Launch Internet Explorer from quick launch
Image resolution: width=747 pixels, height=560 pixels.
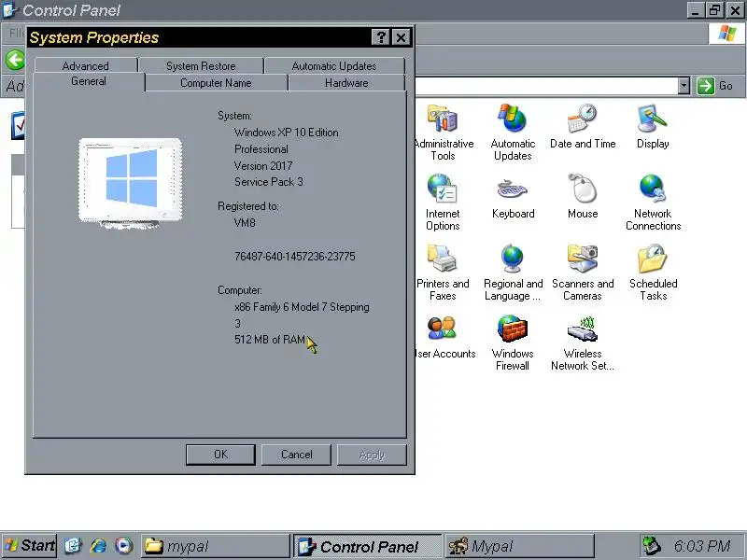99,546
